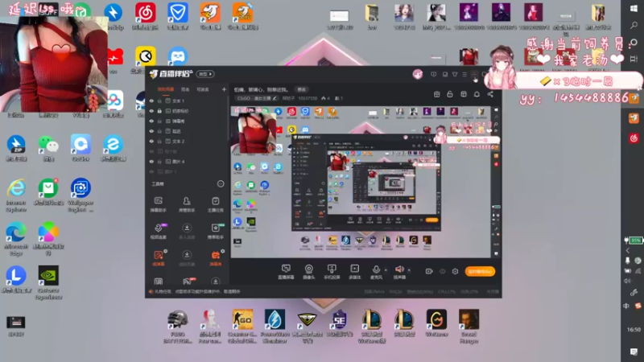
Task: Click the share icon
Action: 490,94
